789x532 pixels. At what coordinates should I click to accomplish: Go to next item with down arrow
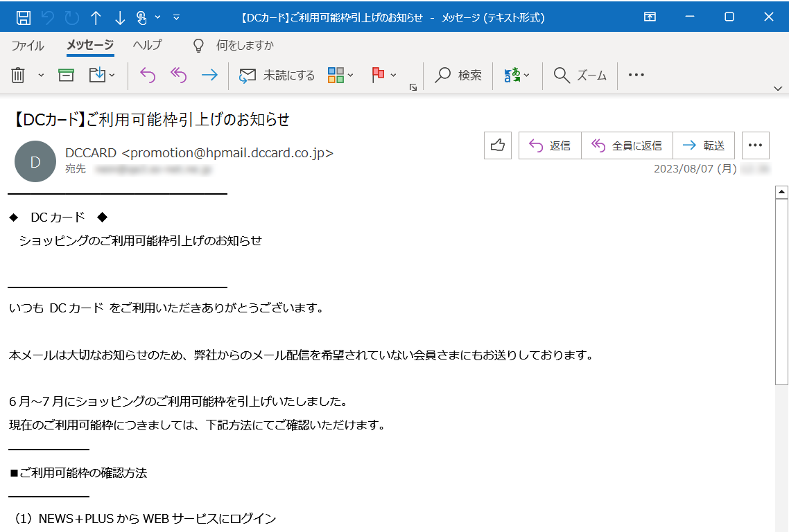click(119, 17)
